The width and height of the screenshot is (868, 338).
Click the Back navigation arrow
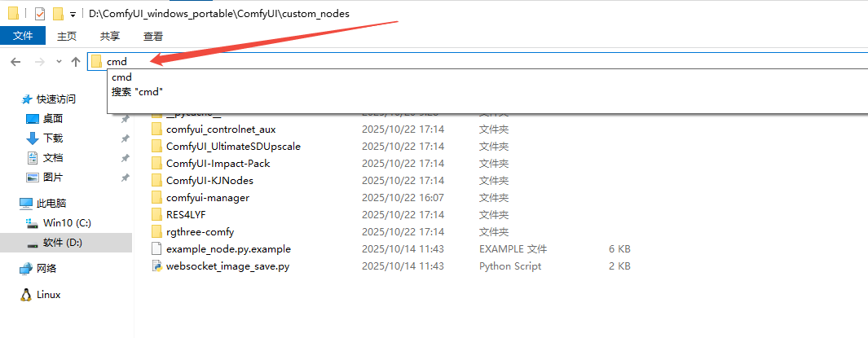pyautogui.click(x=15, y=62)
